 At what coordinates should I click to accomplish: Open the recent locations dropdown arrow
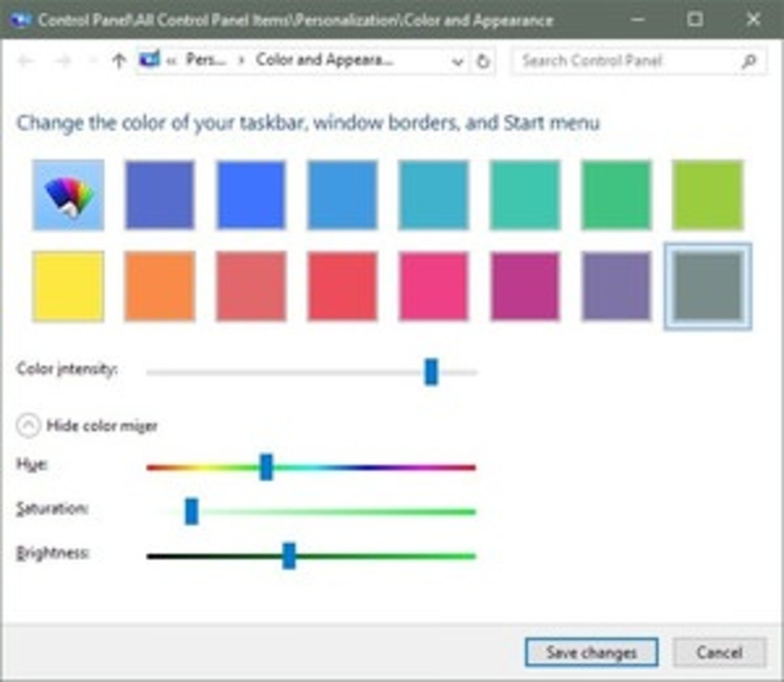[92, 61]
